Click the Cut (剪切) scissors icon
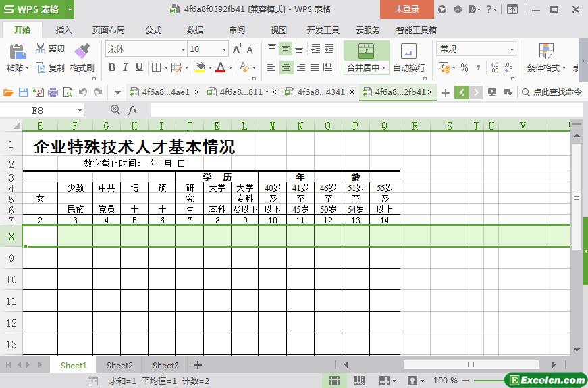This screenshot has height=388, width=588. pos(41,49)
